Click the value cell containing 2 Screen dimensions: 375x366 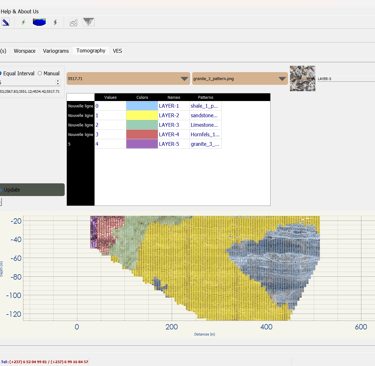coord(110,125)
